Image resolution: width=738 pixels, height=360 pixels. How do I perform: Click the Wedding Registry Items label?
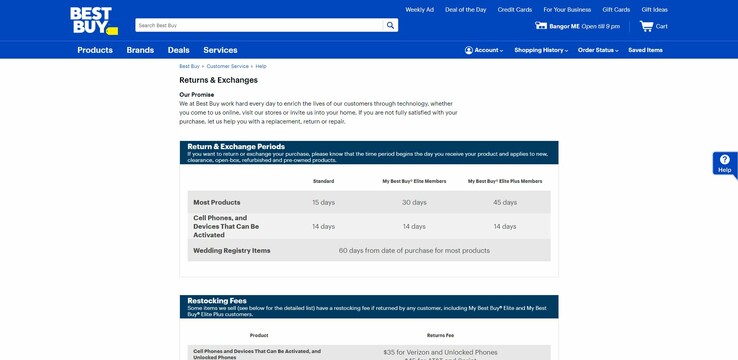(x=232, y=250)
